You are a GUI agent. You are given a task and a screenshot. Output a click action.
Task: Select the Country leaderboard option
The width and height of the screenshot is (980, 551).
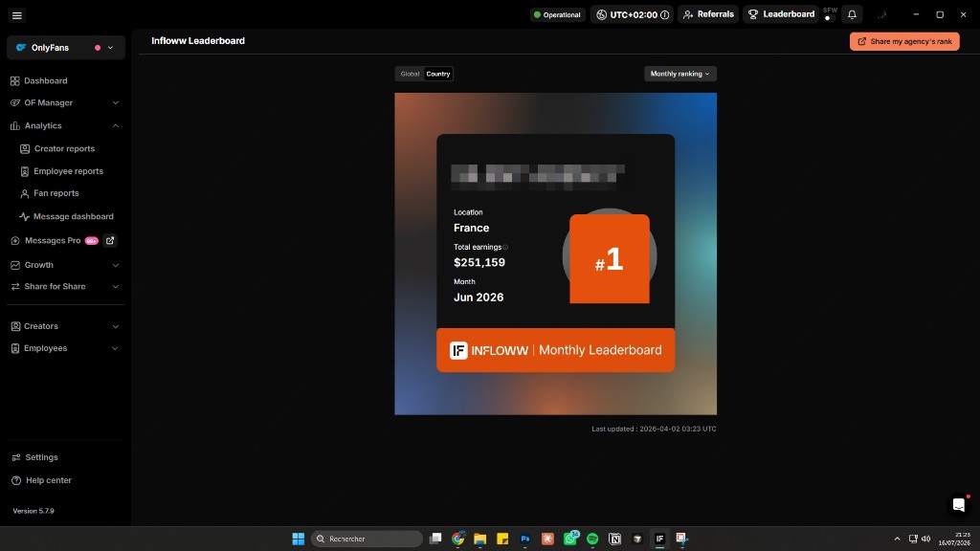438,74
